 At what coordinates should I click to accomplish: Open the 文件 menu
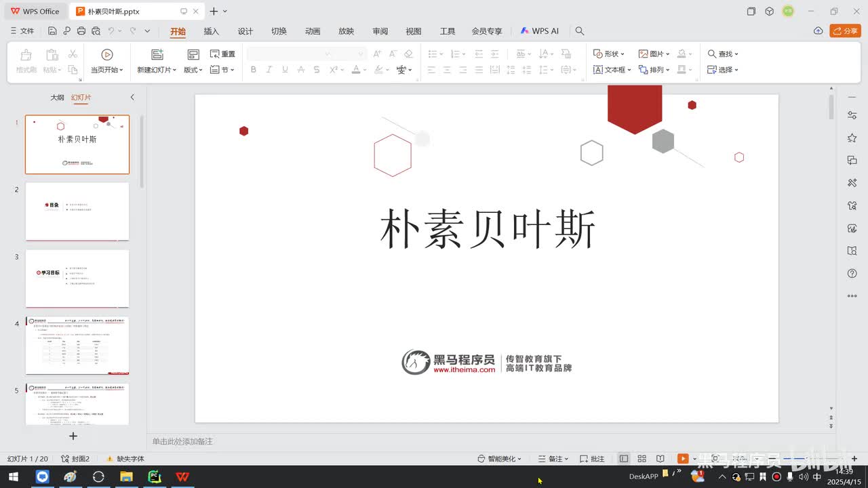tap(22, 31)
